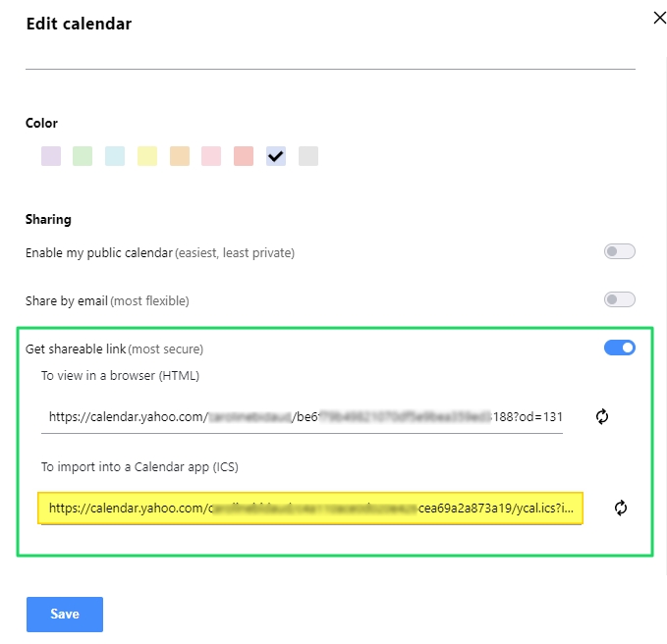Click the highlighted ICS link field
The image size is (667, 644).
tap(310, 508)
